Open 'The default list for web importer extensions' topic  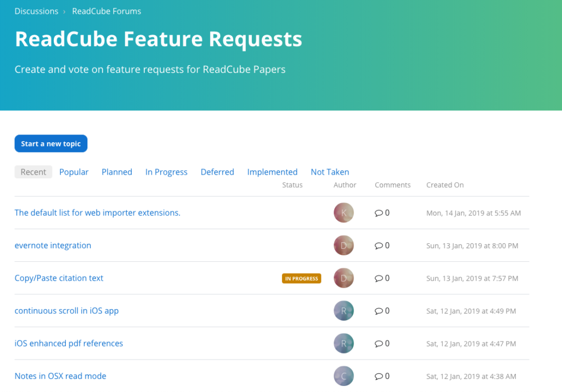pyautogui.click(x=98, y=212)
